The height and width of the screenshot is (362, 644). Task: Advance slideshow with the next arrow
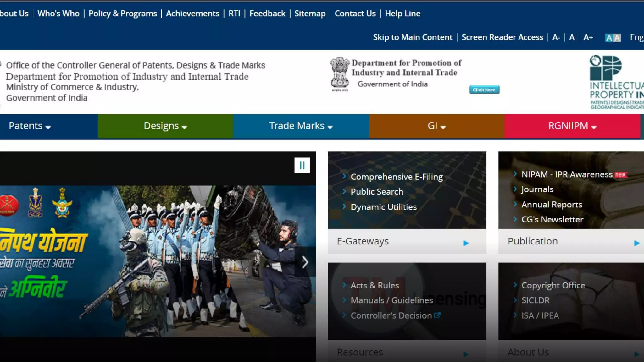coord(305,262)
